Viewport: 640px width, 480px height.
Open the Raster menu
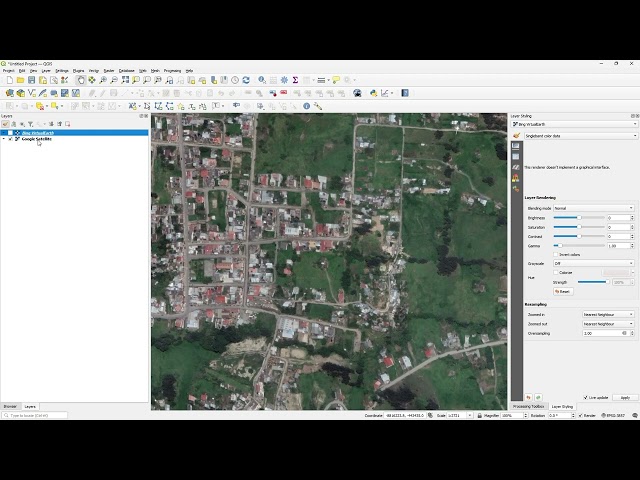(x=109, y=71)
